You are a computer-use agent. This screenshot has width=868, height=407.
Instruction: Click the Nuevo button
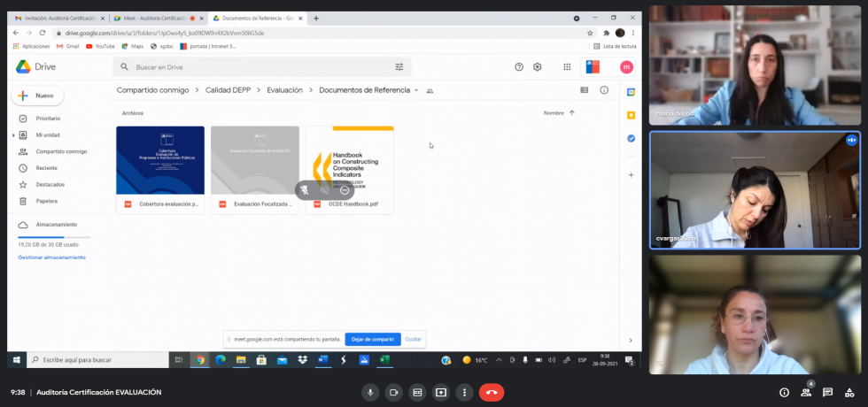[37, 96]
